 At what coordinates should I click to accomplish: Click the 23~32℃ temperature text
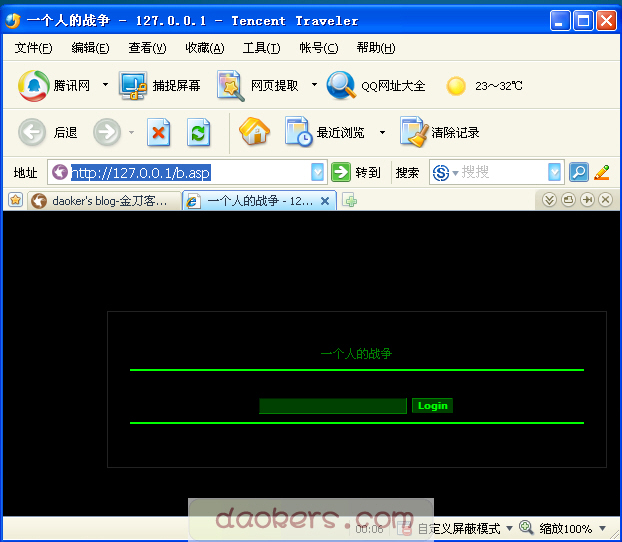click(499, 86)
